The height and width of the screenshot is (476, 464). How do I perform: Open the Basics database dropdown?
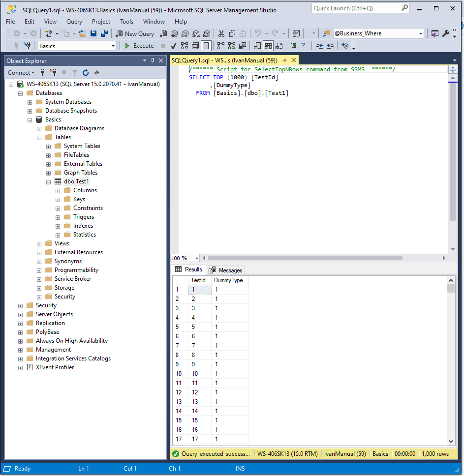coord(113,46)
